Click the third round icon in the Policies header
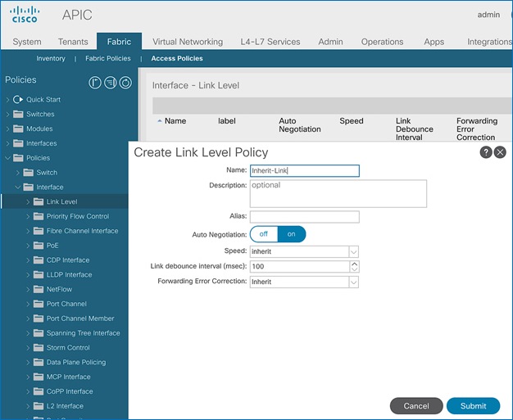This screenshot has width=513, height=420. [x=125, y=82]
